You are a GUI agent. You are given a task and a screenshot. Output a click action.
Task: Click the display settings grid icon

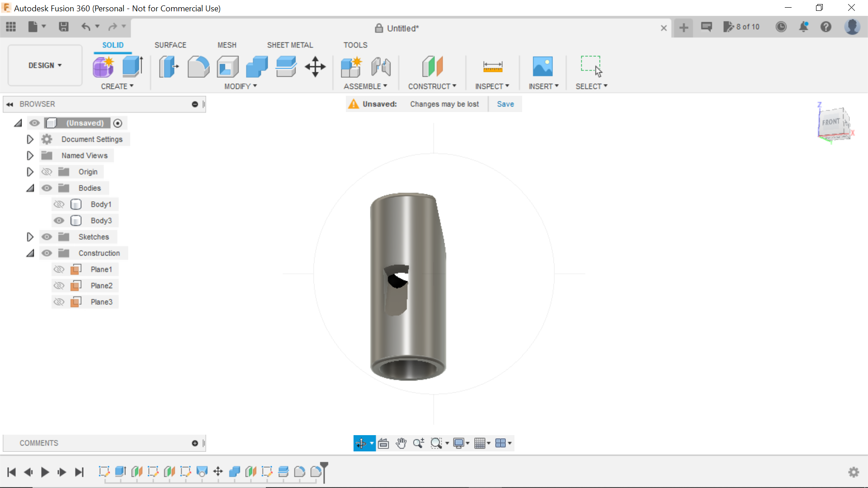[x=480, y=443]
